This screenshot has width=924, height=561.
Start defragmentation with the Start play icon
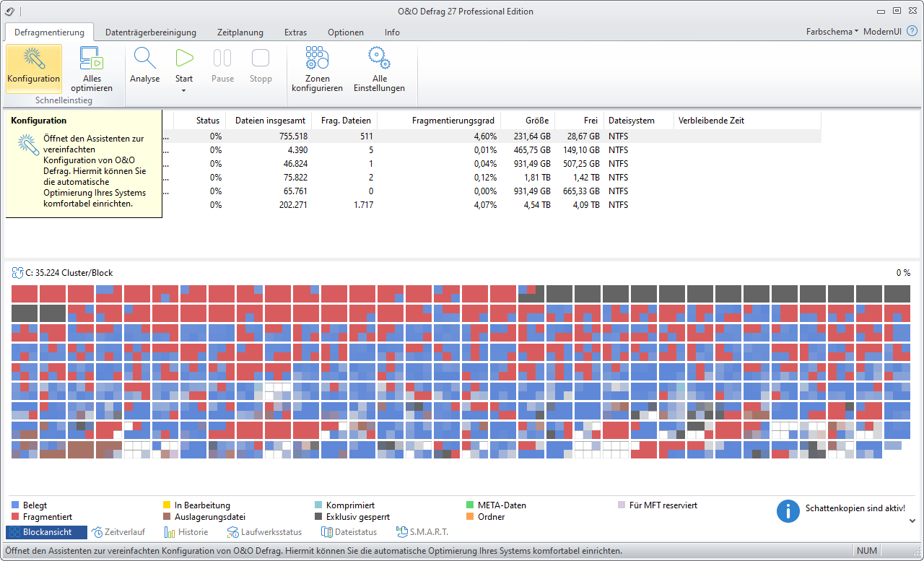tap(184, 58)
